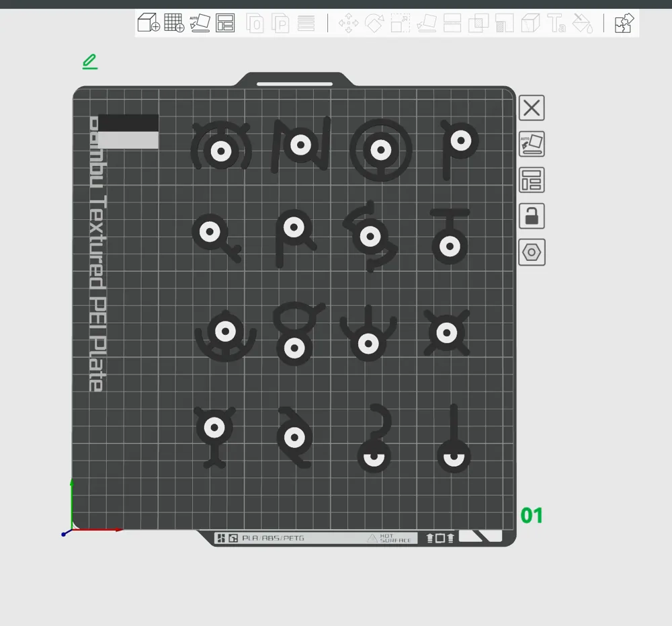This screenshot has width=672, height=626.
Task: Open the Text shape tool
Action: pos(556,24)
